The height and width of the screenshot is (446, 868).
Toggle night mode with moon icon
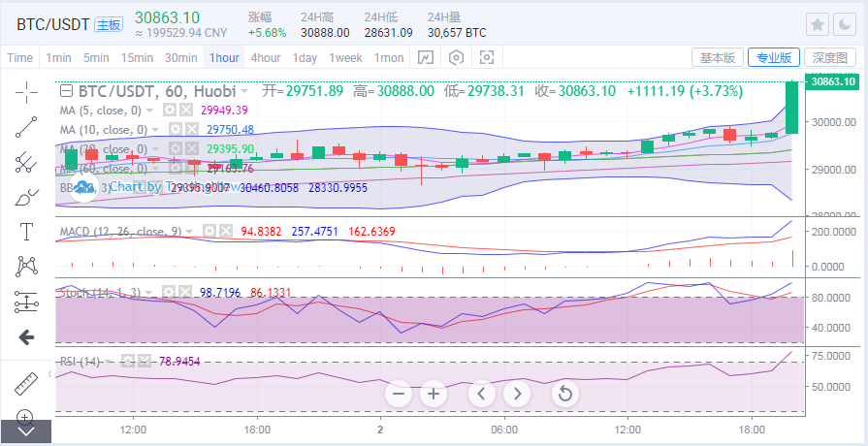(x=846, y=24)
